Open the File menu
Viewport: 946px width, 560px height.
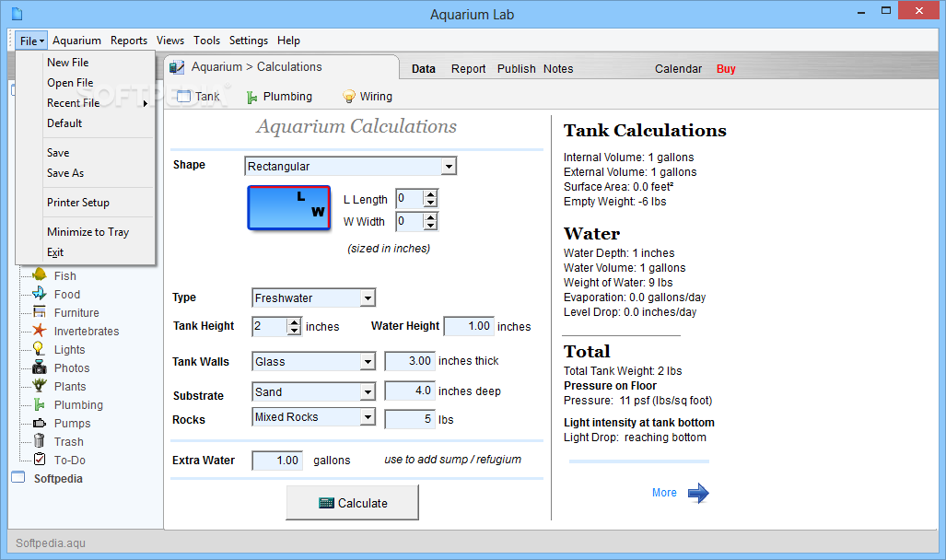(x=31, y=41)
